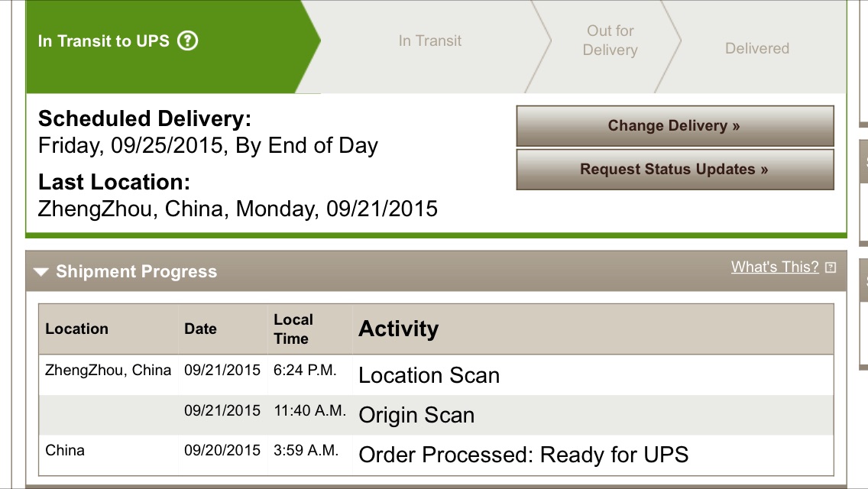Click the Date column header
This screenshot has width=868, height=489.
point(200,329)
